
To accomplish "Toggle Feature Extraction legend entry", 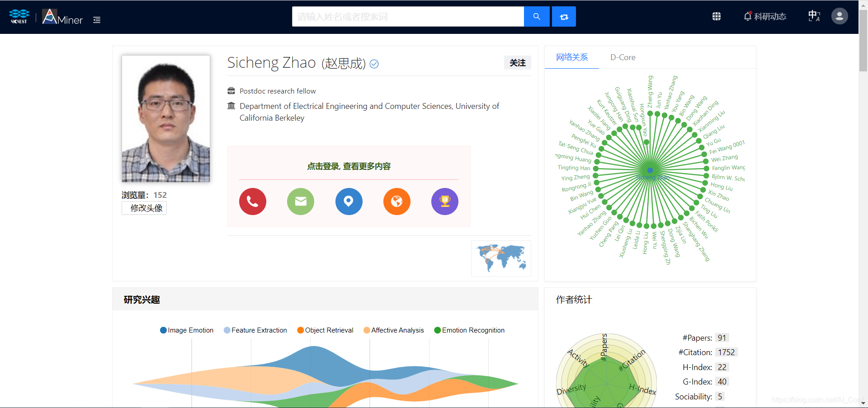I will [x=255, y=330].
